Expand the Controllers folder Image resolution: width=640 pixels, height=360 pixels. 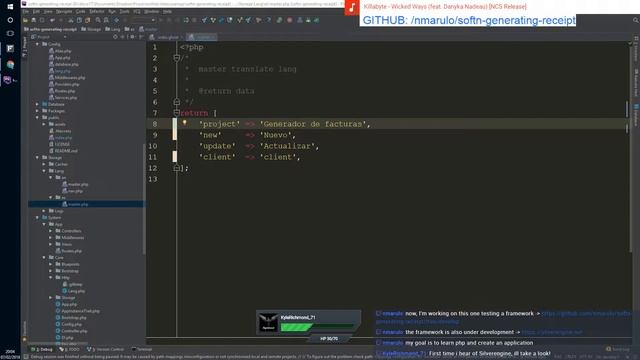point(51,231)
